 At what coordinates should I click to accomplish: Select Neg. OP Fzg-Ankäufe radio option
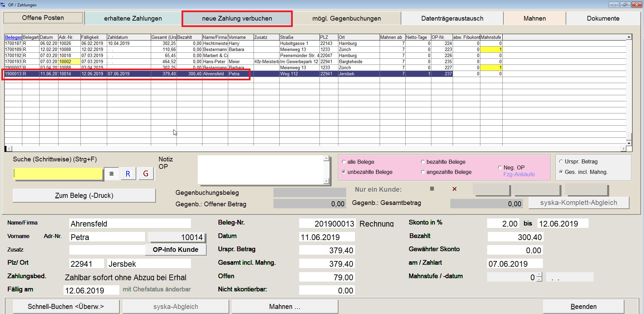500,167
